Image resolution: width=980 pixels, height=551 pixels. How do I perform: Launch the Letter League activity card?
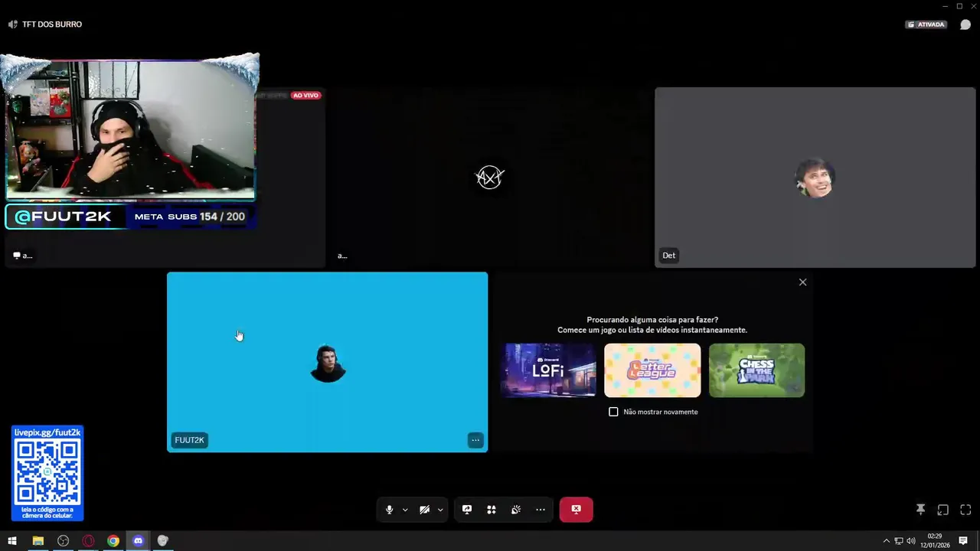(652, 370)
